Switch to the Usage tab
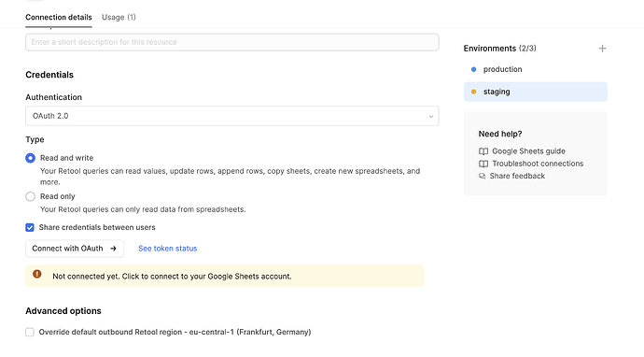644x357 pixels. tap(119, 17)
